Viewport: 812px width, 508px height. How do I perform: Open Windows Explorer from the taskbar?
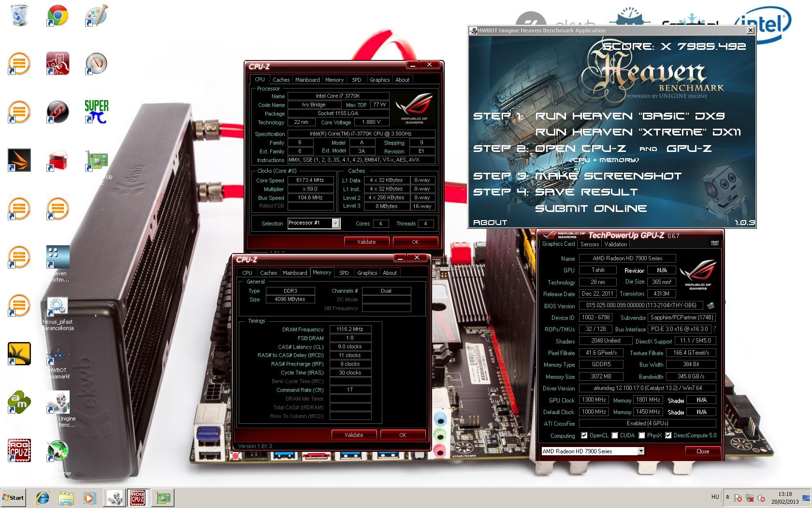point(66,497)
